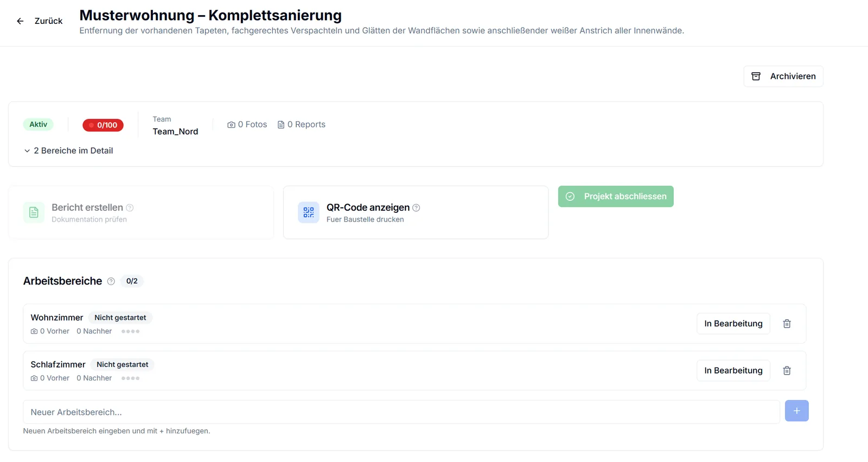Screen dimensions: 868x462
Task: Click the checkmark icon in Projekt abschliessen
Action: [570, 197]
